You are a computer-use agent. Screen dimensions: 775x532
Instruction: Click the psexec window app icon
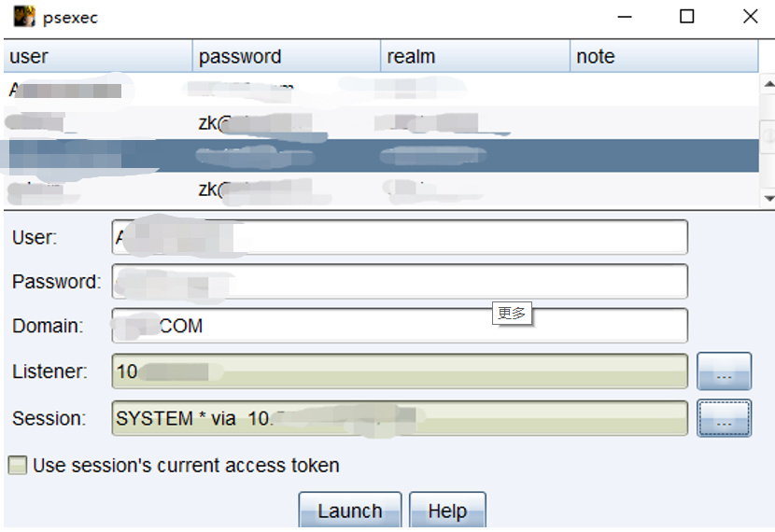[x=24, y=17]
